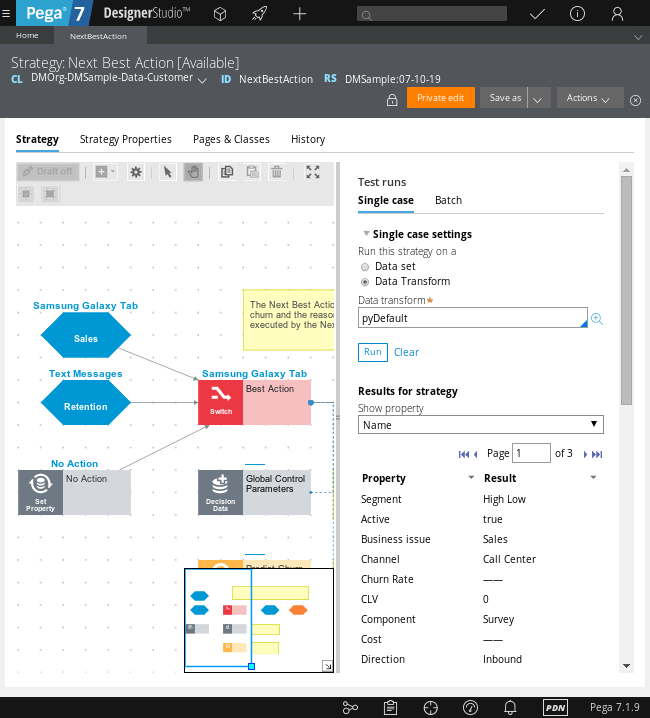Click the PDN icon in bottom bar
The width and height of the screenshot is (650, 718).
555,708
